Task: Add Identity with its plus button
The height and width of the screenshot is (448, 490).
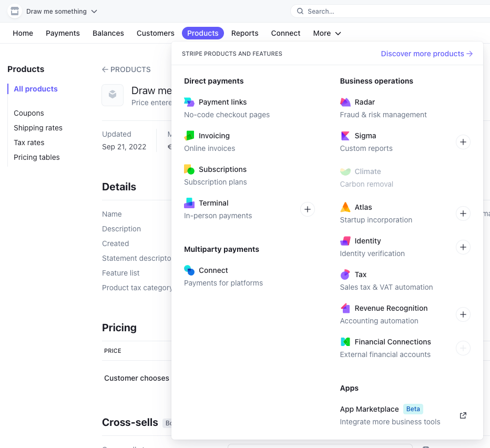Action: pos(463,247)
